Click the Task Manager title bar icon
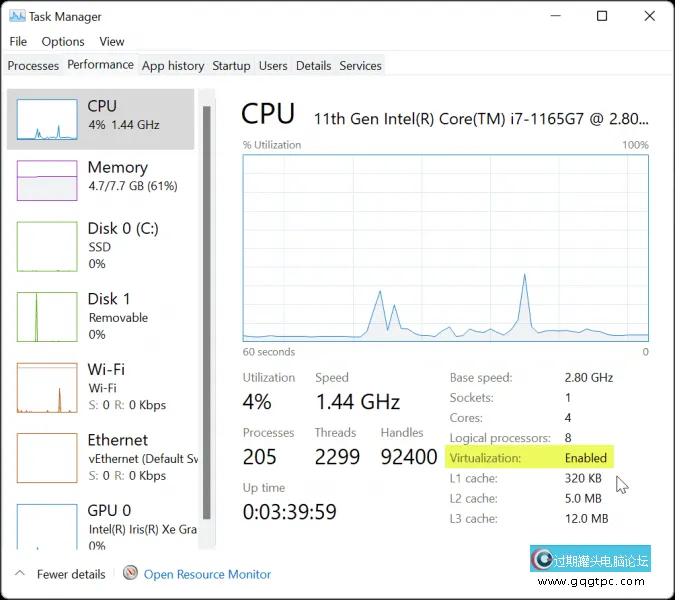Image resolution: width=675 pixels, height=600 pixels. pos(16,16)
